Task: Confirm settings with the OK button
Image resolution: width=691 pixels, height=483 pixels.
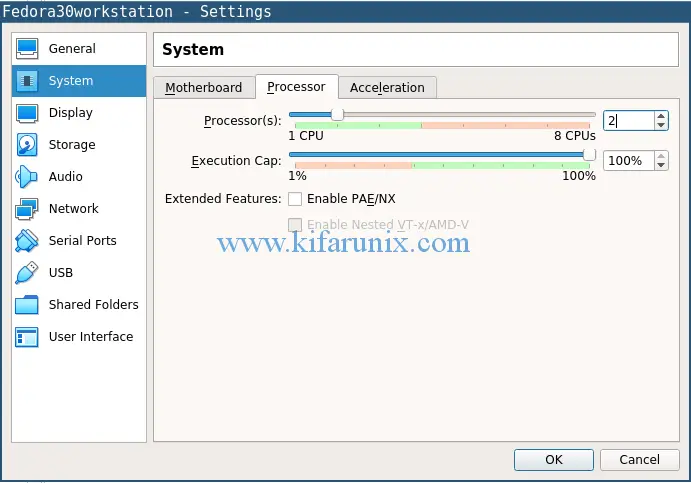Action: [x=554, y=460]
